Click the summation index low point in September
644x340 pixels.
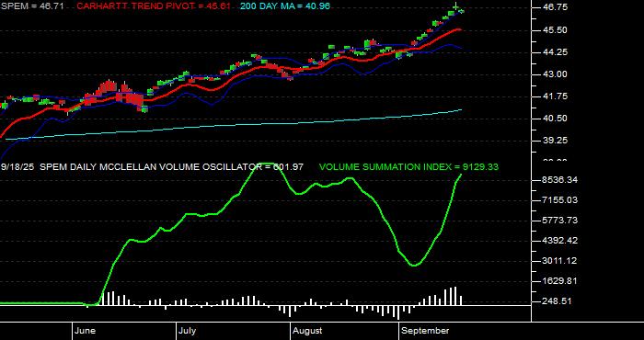point(415,266)
